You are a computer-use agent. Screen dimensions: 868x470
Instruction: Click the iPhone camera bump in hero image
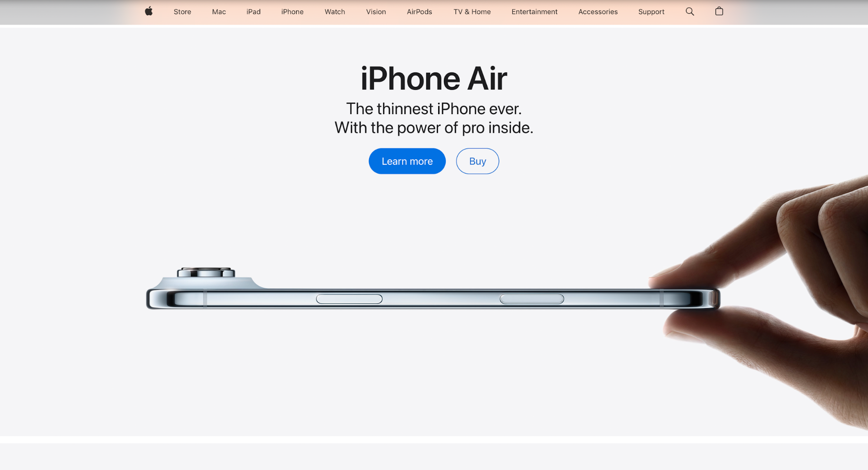tap(206, 273)
